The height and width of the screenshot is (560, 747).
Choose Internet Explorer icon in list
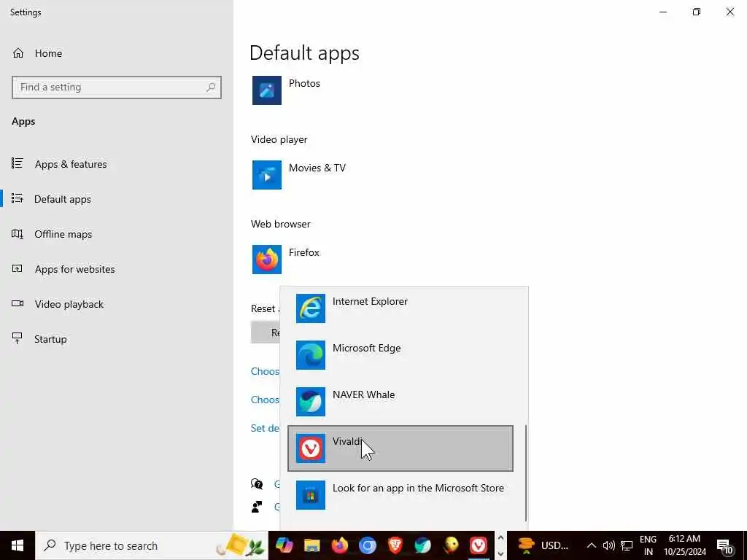(x=311, y=308)
